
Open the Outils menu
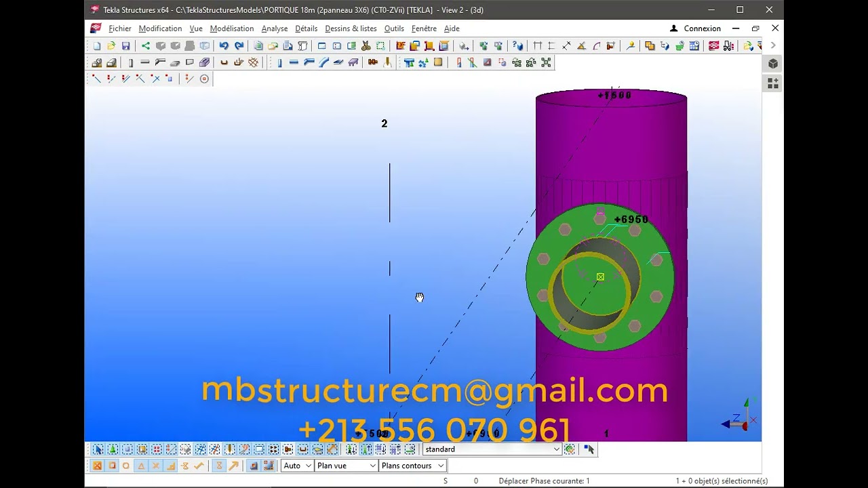tap(394, 28)
